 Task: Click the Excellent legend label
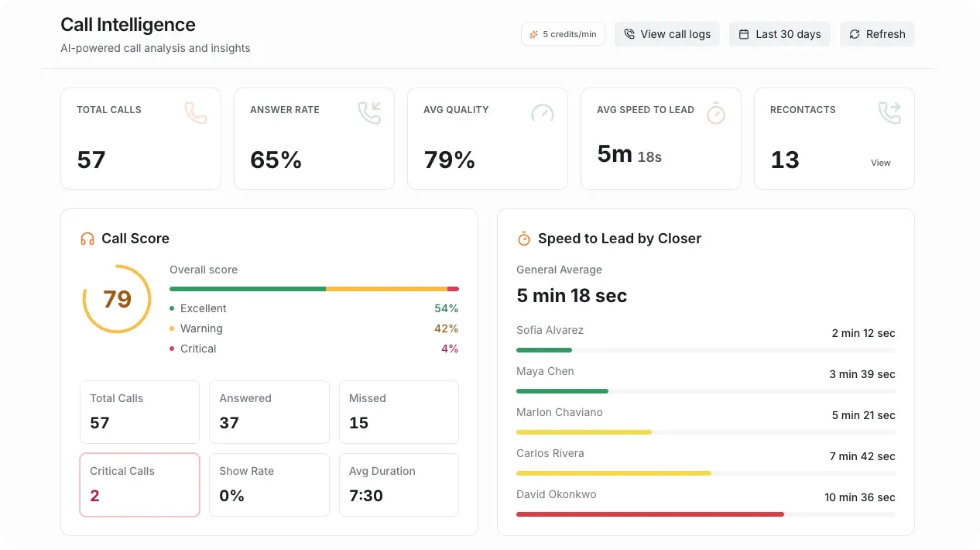click(x=204, y=308)
